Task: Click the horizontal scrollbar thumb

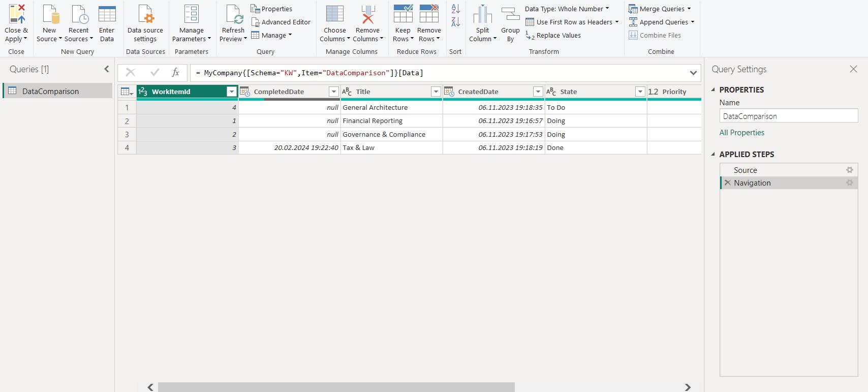Action: pos(336,387)
